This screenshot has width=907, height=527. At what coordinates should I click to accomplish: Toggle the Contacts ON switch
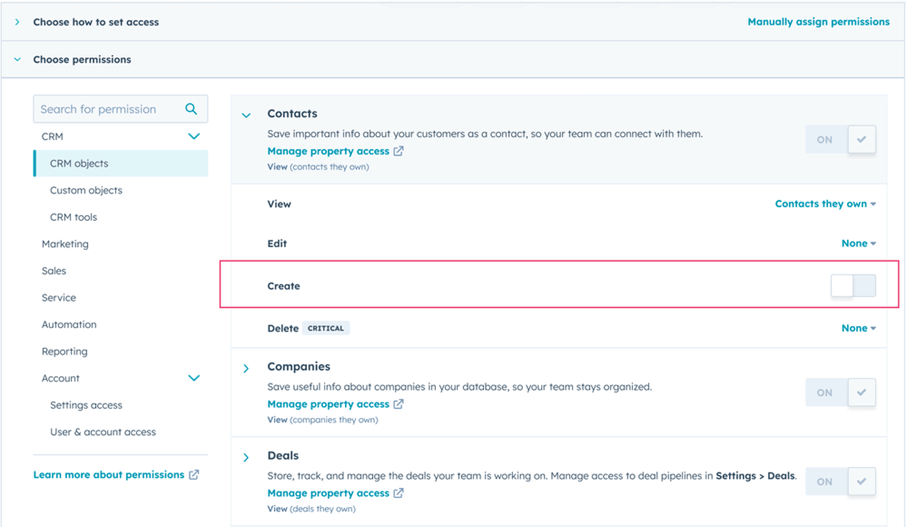click(x=840, y=139)
